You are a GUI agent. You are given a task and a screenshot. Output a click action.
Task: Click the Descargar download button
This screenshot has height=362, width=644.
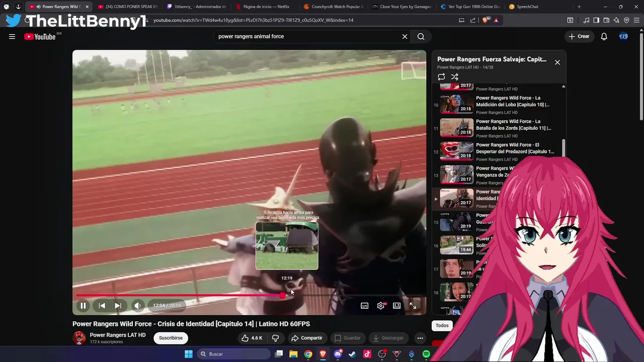click(387, 338)
